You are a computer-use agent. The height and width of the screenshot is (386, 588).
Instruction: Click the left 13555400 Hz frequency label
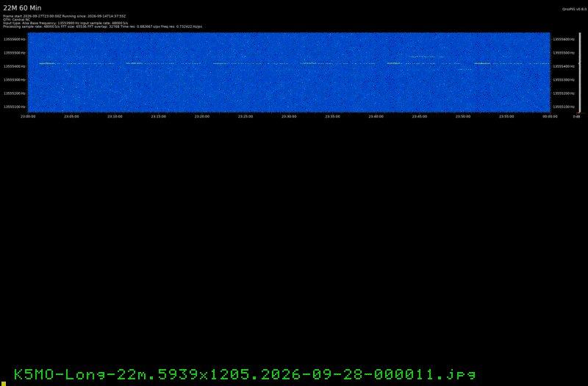coord(15,66)
